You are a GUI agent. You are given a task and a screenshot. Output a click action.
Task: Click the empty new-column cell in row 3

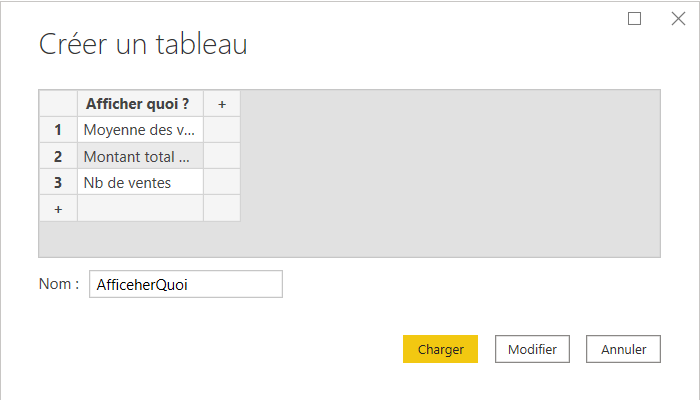click(x=222, y=182)
